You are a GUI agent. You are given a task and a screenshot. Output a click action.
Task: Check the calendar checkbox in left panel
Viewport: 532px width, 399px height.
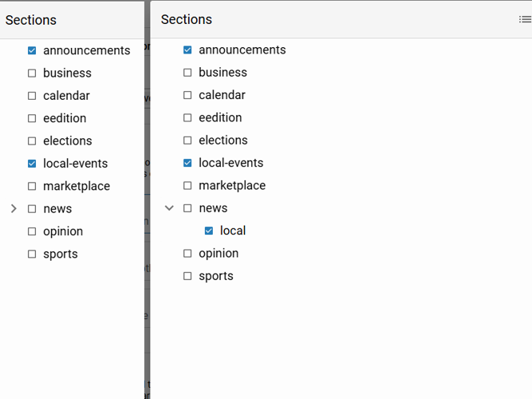click(x=32, y=96)
